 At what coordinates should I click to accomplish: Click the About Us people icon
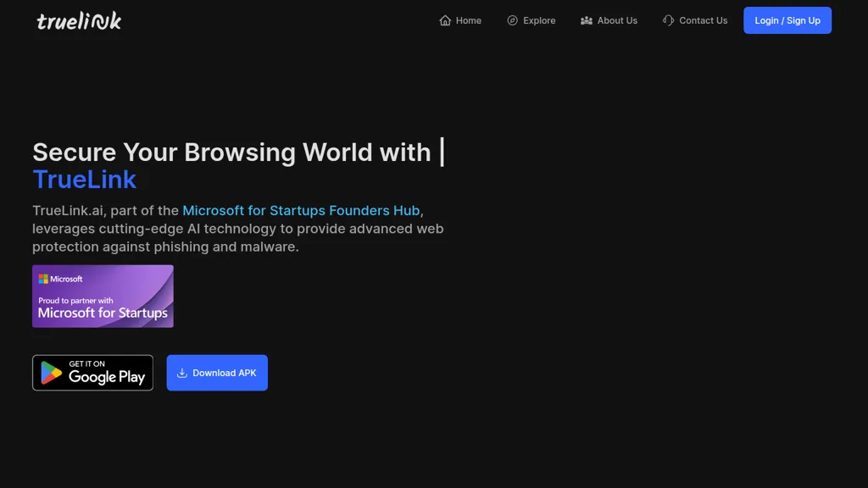[587, 20]
